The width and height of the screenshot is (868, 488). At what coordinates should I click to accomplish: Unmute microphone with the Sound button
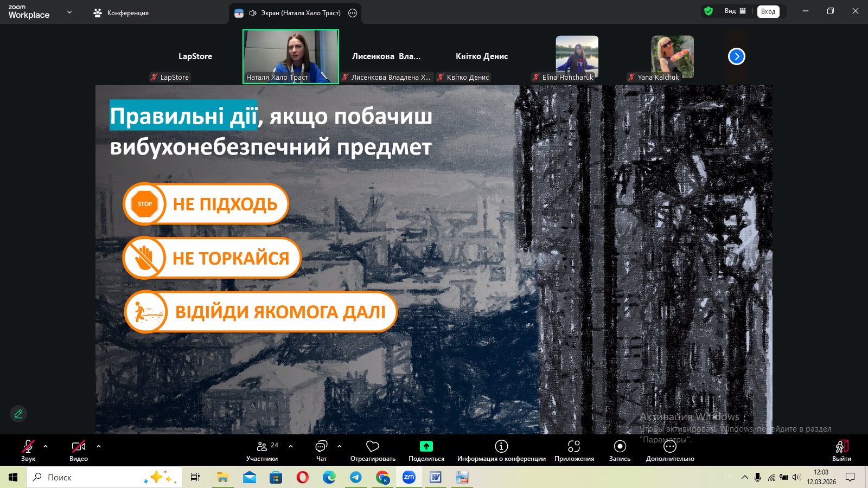28,447
